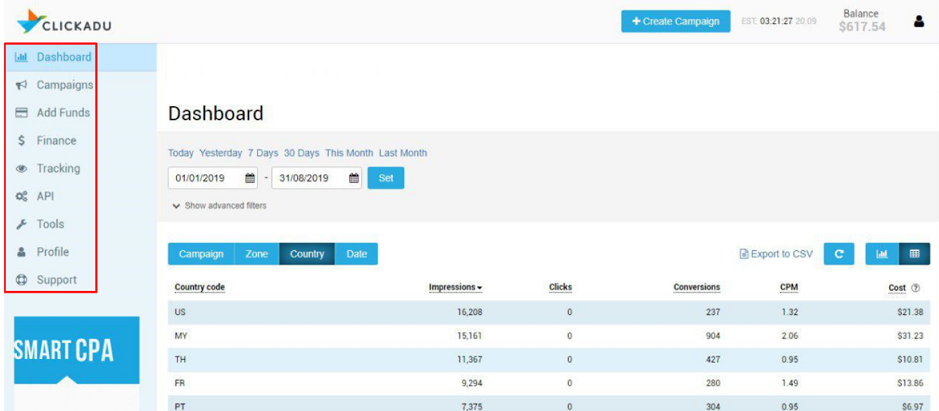
Task: Sort by Cost column header
Action: 897,288
